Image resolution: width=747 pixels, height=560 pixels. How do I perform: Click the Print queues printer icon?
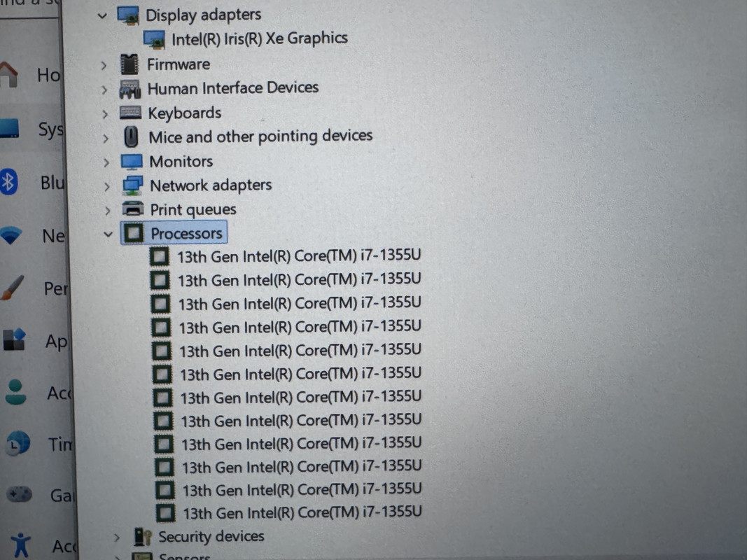tap(133, 209)
